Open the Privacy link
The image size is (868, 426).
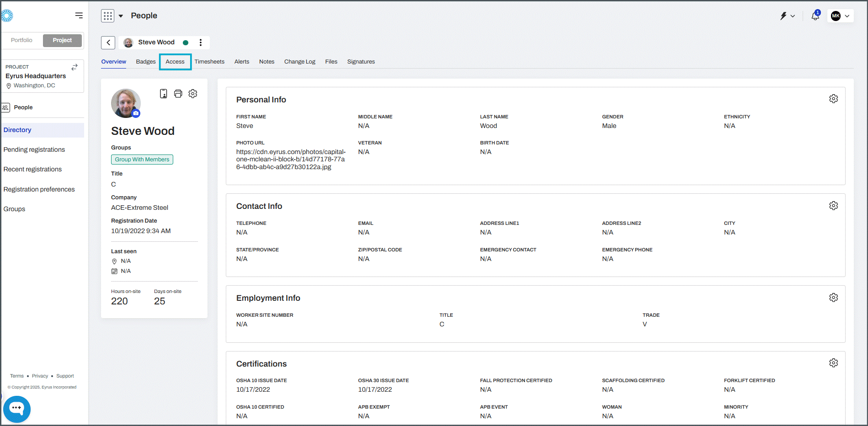click(x=40, y=376)
